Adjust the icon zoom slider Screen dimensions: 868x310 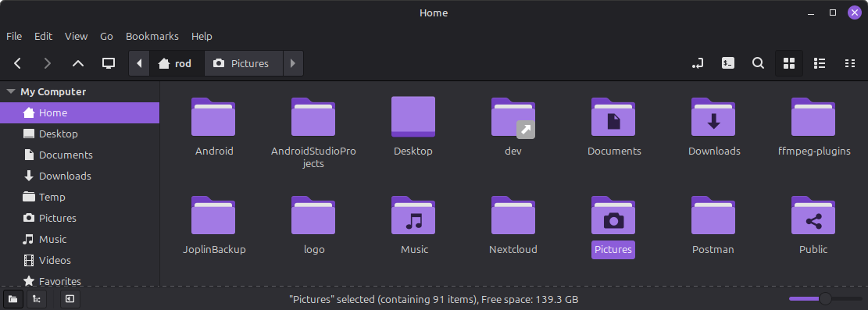click(825, 299)
